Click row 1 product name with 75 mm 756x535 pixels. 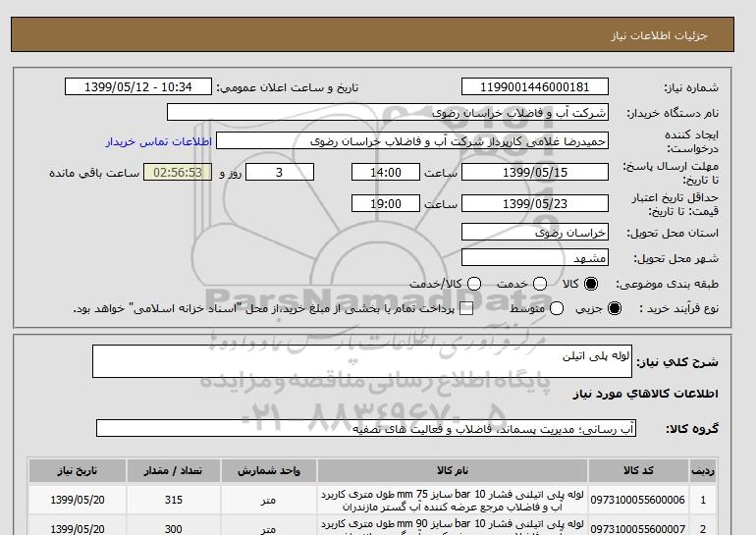tap(453, 501)
